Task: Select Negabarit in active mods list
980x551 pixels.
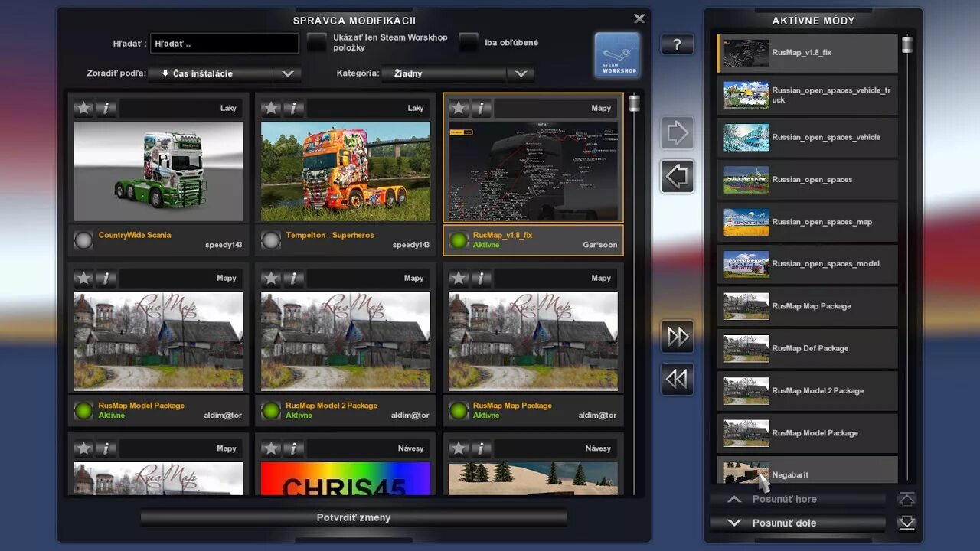Action: 808,470
